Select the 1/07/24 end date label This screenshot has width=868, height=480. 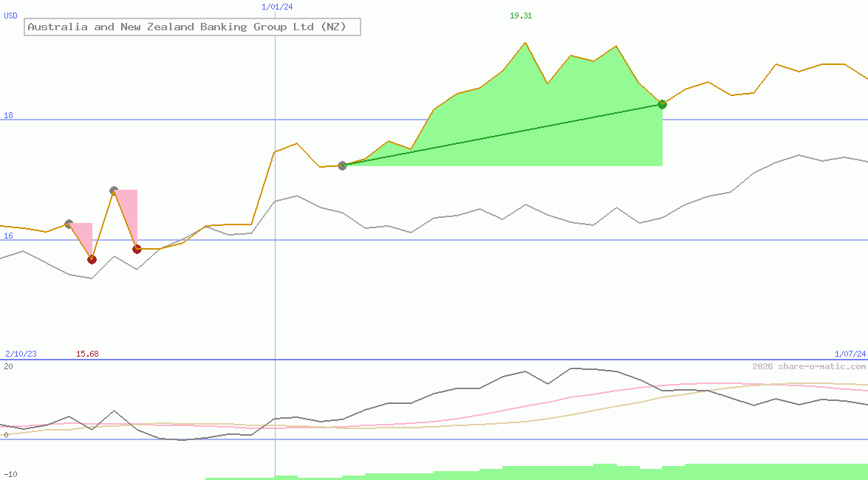pos(850,354)
